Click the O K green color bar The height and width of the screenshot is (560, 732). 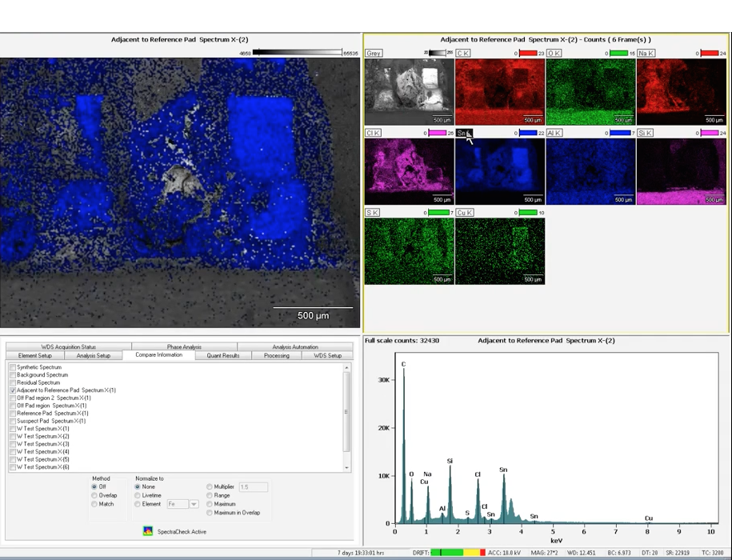pos(618,53)
